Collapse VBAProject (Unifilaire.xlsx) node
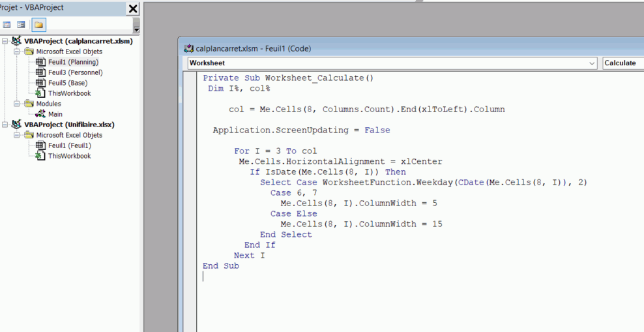Viewport: 644px width, 332px height. pos(6,125)
